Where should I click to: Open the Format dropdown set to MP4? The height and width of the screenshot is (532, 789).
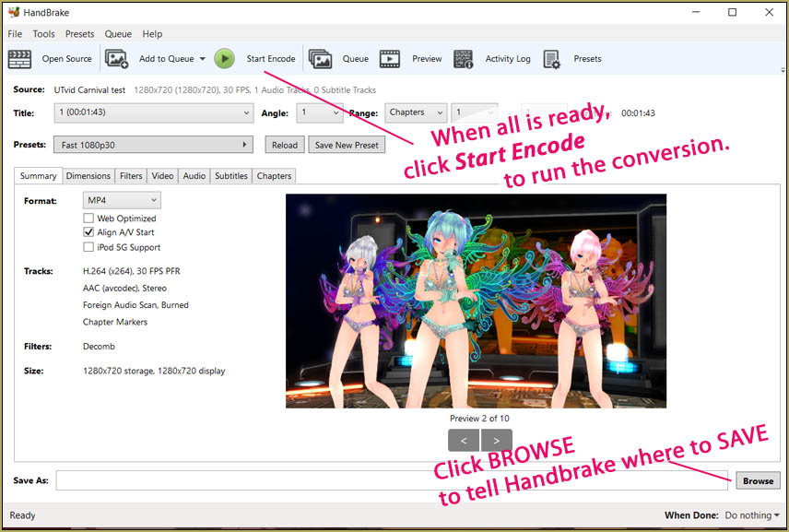[x=122, y=200]
